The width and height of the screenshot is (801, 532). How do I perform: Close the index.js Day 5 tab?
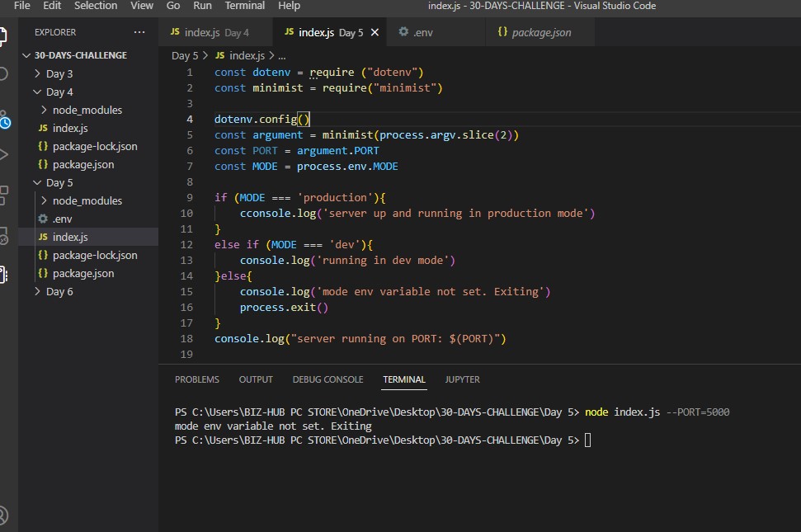375,32
